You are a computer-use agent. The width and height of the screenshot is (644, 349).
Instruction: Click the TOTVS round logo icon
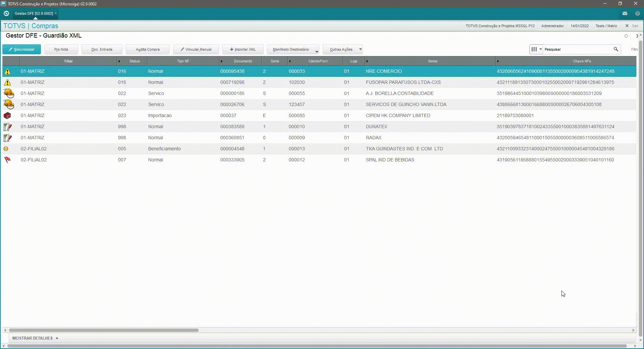6,13
